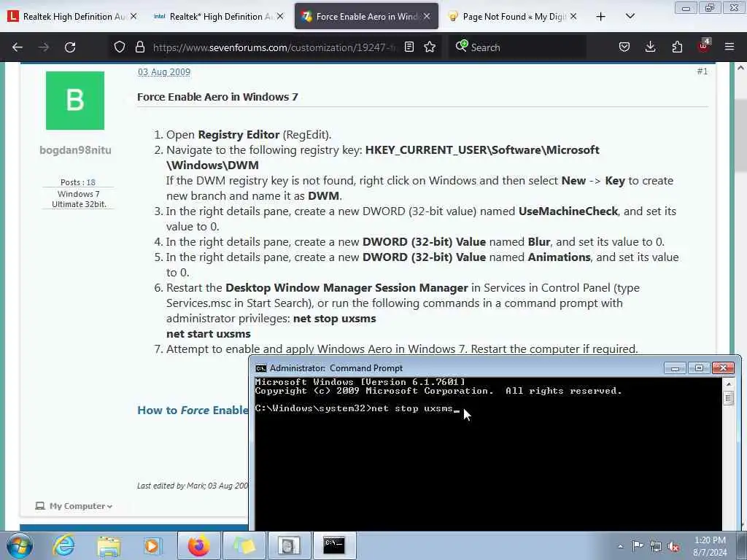Open the sticky notes taskbar icon

tap(244, 545)
